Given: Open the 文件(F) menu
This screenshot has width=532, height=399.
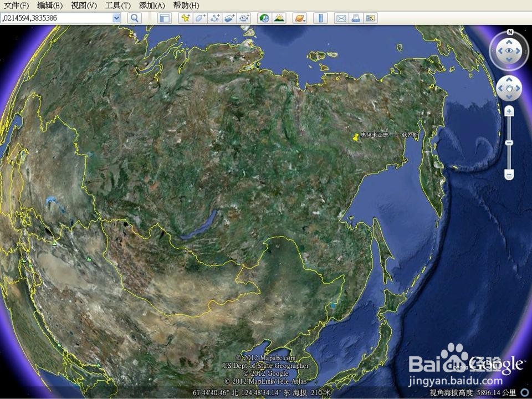Looking at the screenshot, I should click(16, 6).
